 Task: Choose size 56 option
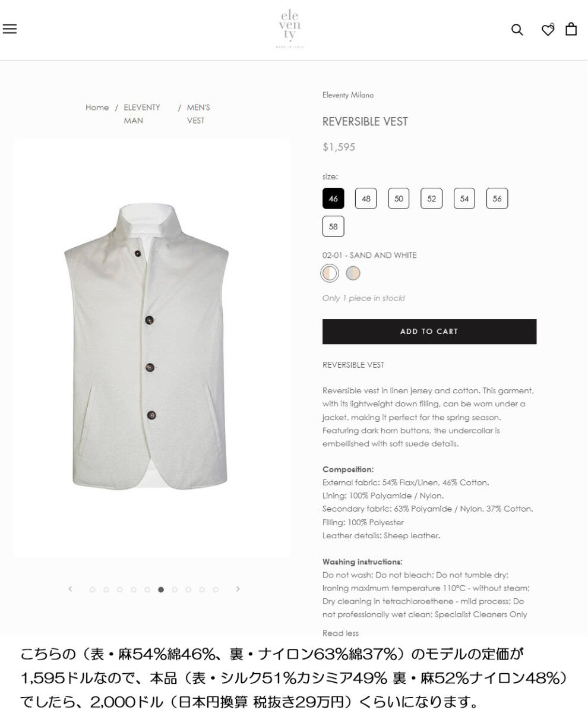coord(497,198)
